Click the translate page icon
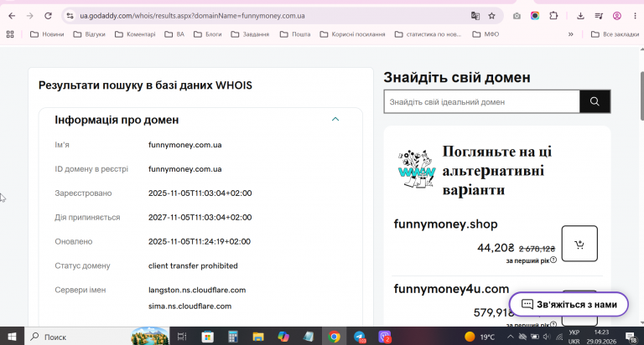The height and width of the screenshot is (345, 644). pyautogui.click(x=475, y=16)
